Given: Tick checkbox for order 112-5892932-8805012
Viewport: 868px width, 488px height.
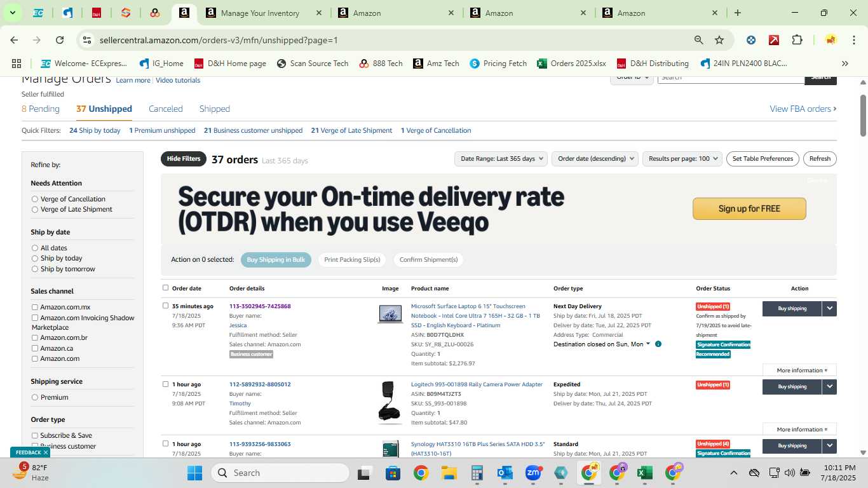Looking at the screenshot, I should point(165,384).
